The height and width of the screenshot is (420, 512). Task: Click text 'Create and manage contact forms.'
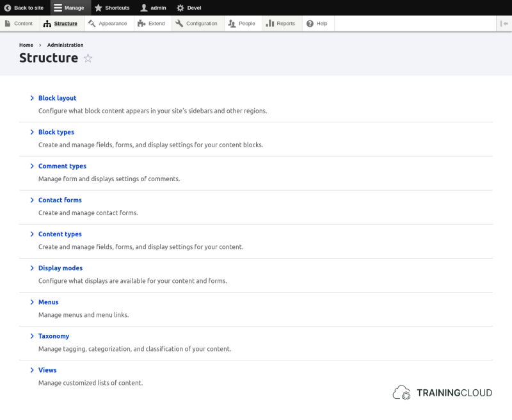[x=88, y=213]
